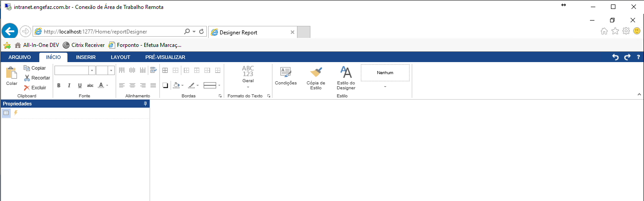Apply fill color with paint bucket
The height and width of the screenshot is (201, 644).
coord(176,85)
